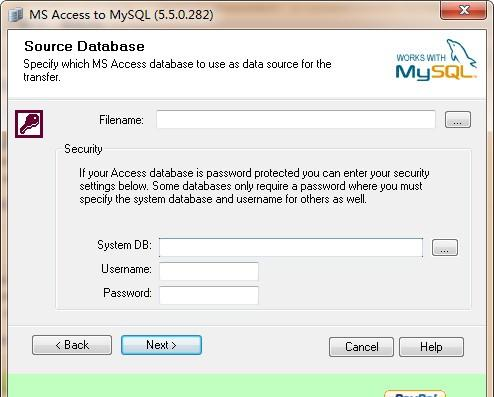
Task: Click the application icon in the title bar
Action: 15,15
